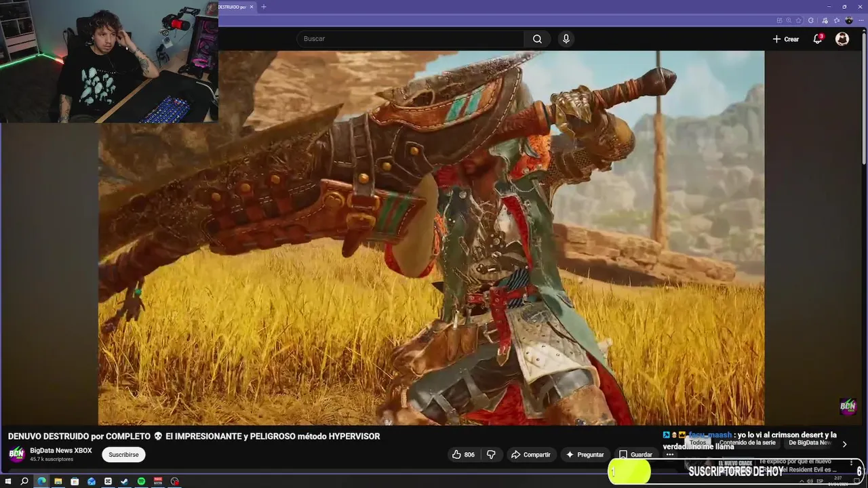Start voice search with the microphone icon

click(566, 39)
